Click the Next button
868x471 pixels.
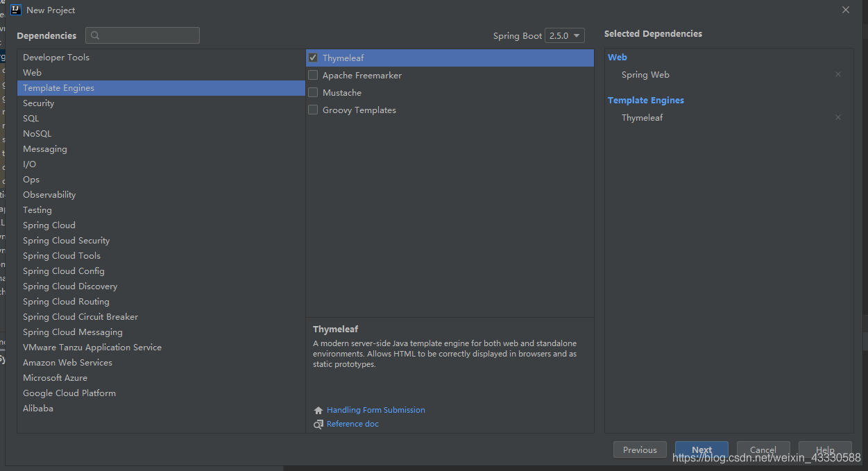[x=701, y=449]
